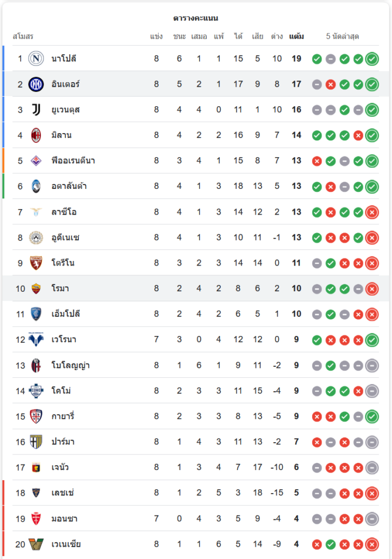Screen dimensions: 392x559
Task: Click the สโมสร column header
Action: (x=23, y=37)
